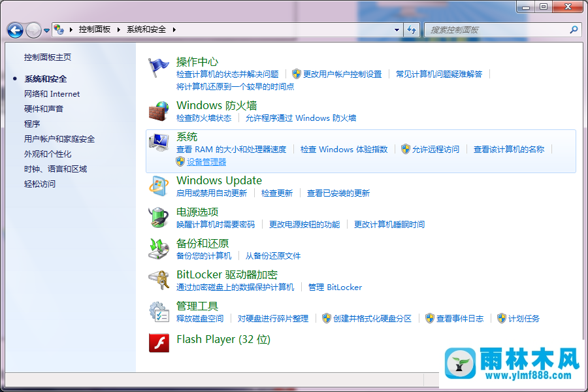
Task: Click the Administrative Tools gear icon
Action: coord(159,312)
